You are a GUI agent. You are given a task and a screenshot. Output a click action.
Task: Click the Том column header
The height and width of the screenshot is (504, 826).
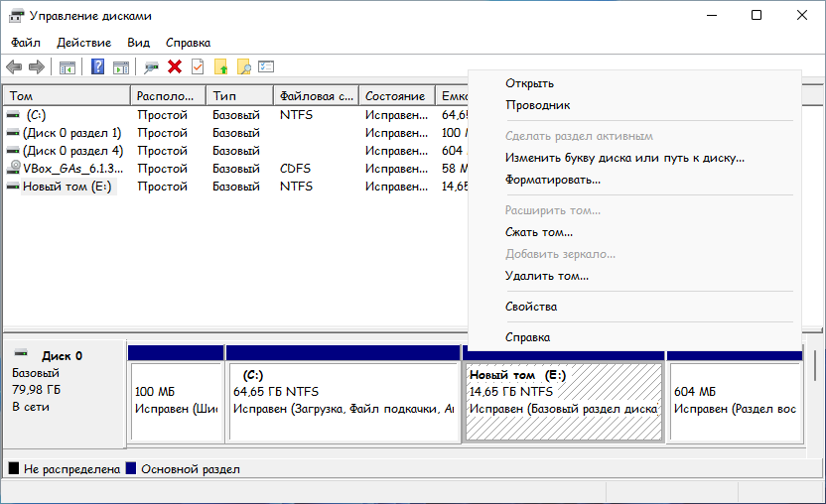point(66,96)
